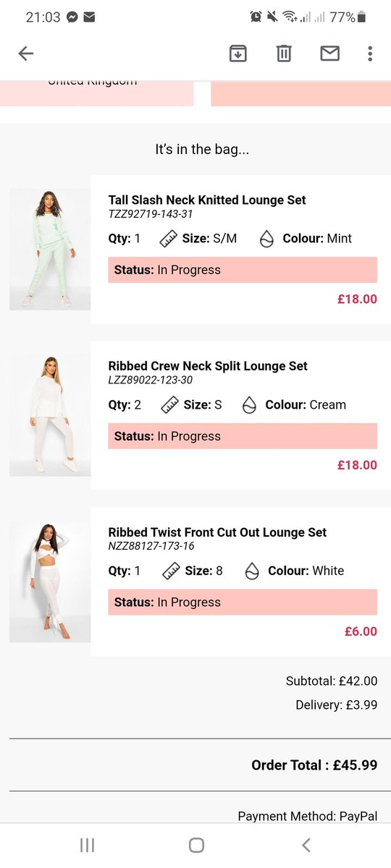Tap the ruler size icon for Mint lounge set
The height and width of the screenshot is (868, 391).
(169, 239)
